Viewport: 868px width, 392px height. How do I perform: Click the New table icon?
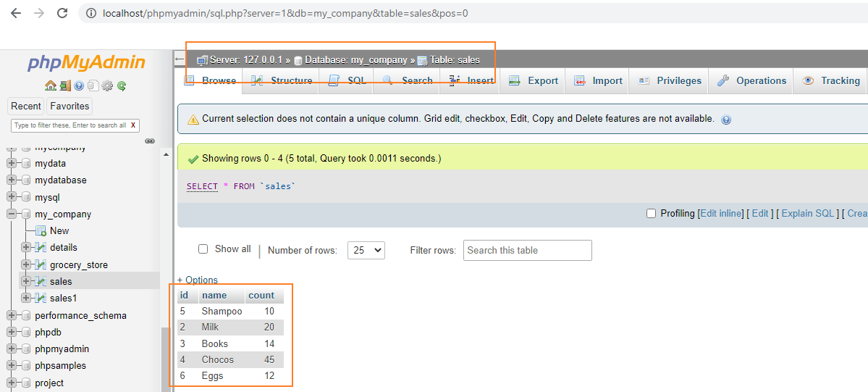coord(41,230)
